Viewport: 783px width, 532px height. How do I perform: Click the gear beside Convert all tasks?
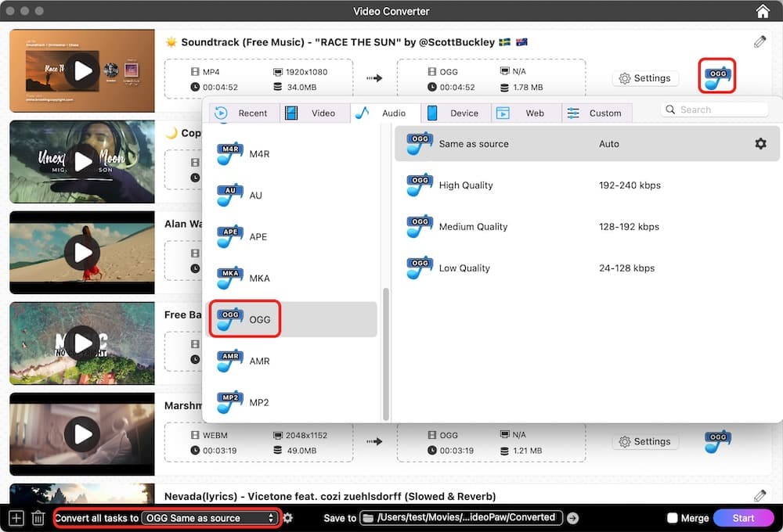coord(287,517)
